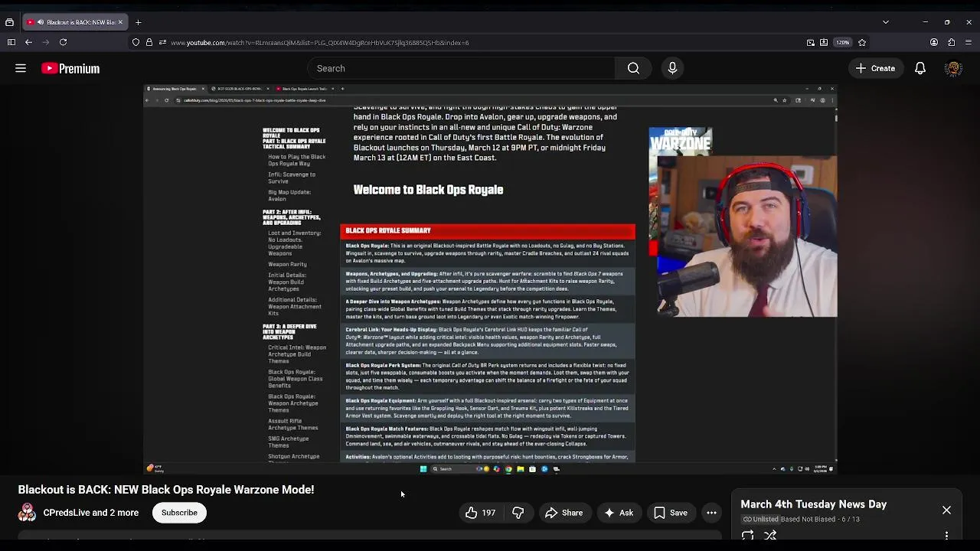This screenshot has height=551, width=980.
Task: Subscribe to the channel
Action: [179, 513]
